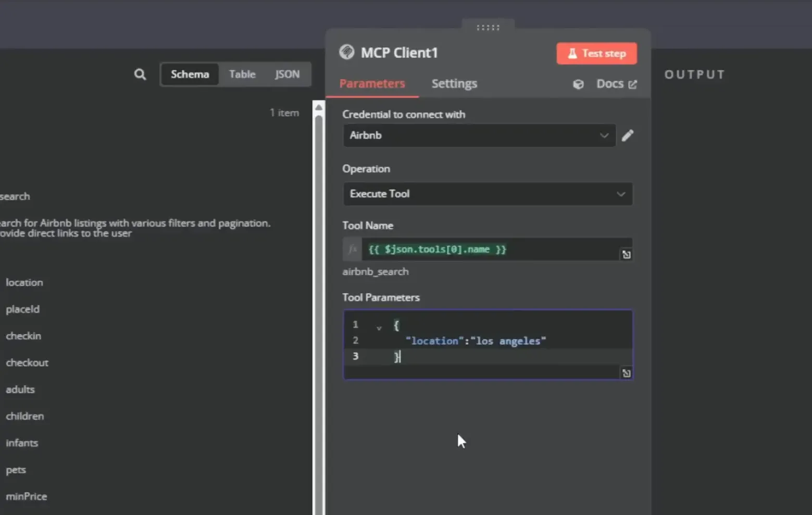Click the MCP Client1 node icon

346,52
